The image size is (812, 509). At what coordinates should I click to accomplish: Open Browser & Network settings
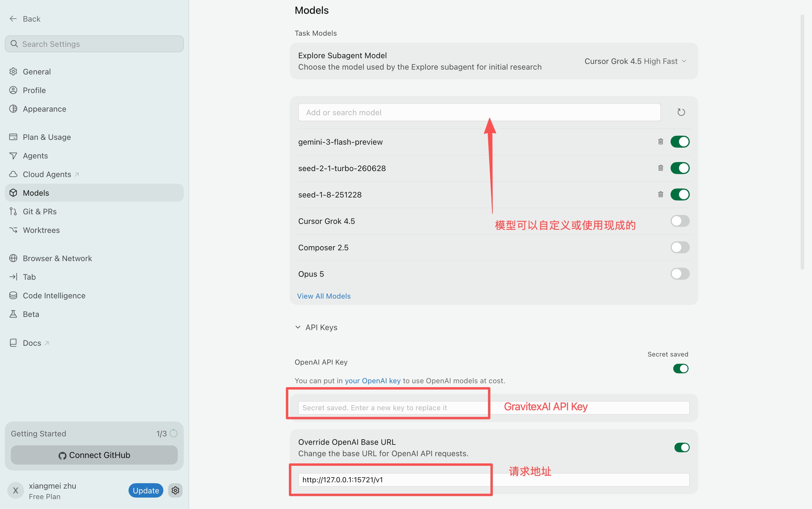tap(94, 258)
